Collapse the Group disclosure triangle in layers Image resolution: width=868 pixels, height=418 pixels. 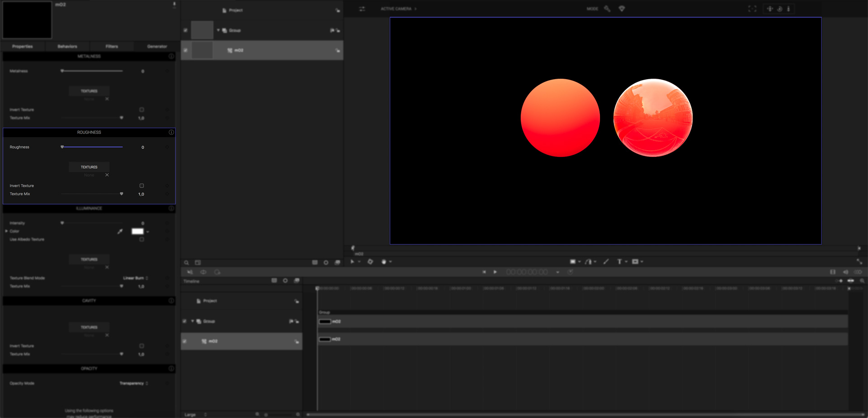point(218,30)
